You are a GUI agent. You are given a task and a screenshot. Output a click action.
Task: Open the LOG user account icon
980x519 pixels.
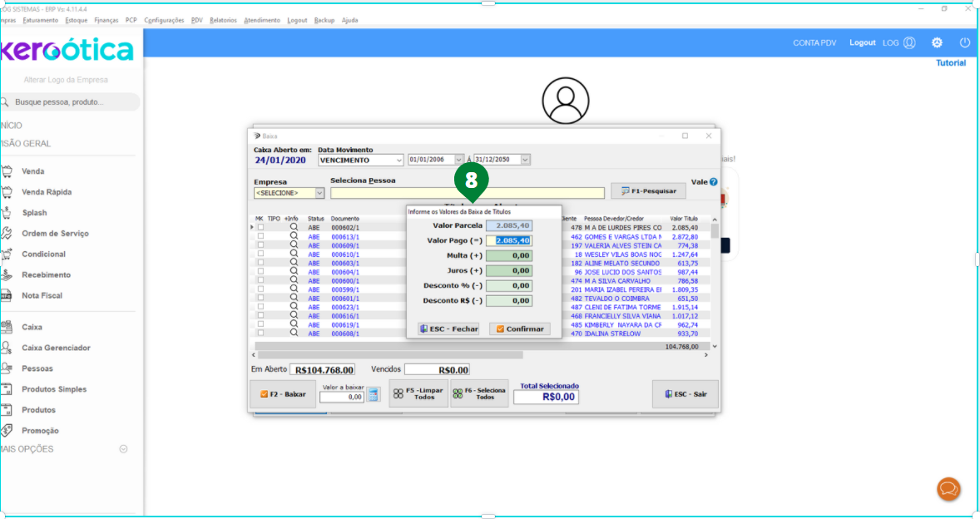tap(909, 42)
